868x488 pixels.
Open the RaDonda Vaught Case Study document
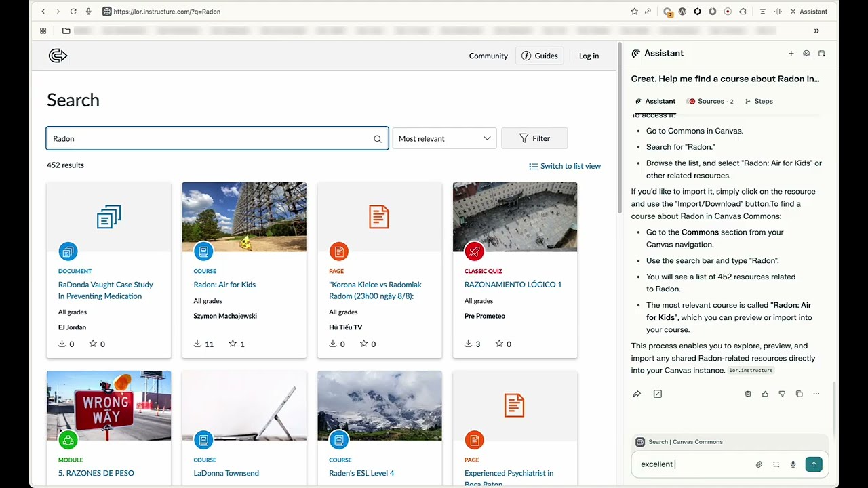[106, 290]
